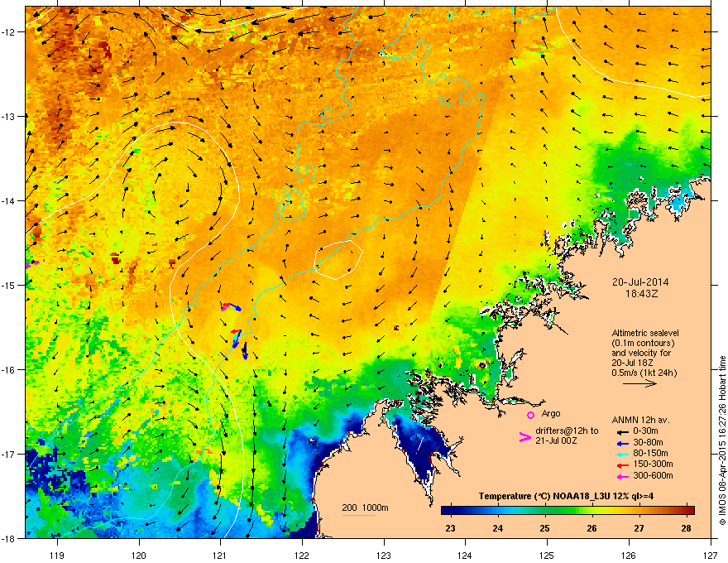Viewport: 728px width, 563px height.
Task: Click the temperature colour bar
Action: pos(568,510)
